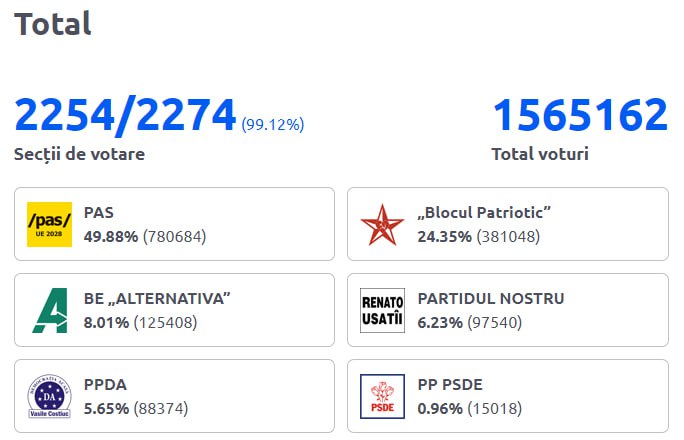The image size is (684, 440).
Task: Open the PAS result card
Action: pyautogui.click(x=174, y=224)
